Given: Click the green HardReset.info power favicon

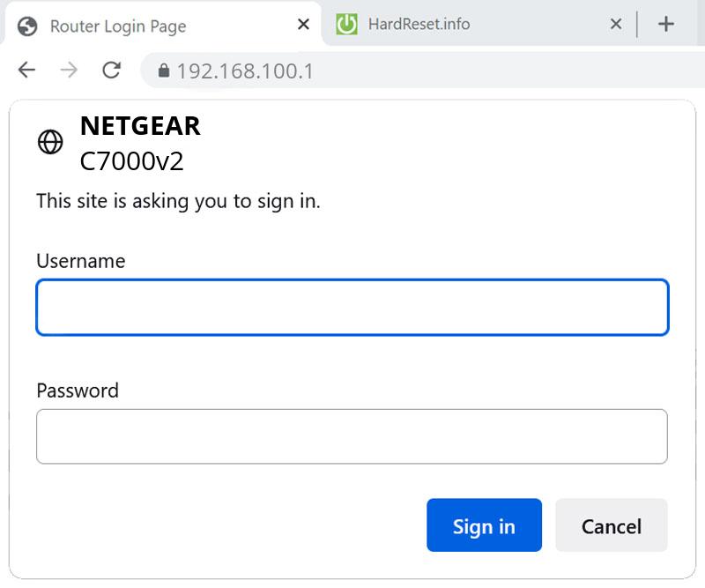Looking at the screenshot, I should (x=347, y=24).
